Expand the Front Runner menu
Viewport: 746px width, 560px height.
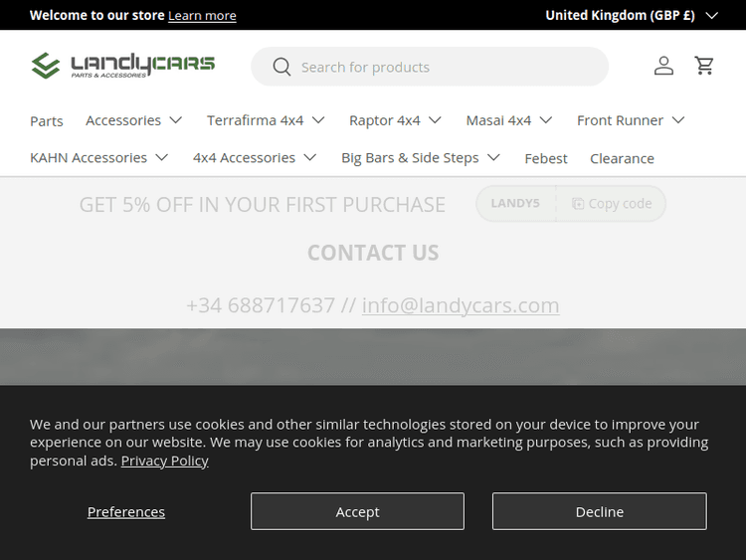point(631,120)
